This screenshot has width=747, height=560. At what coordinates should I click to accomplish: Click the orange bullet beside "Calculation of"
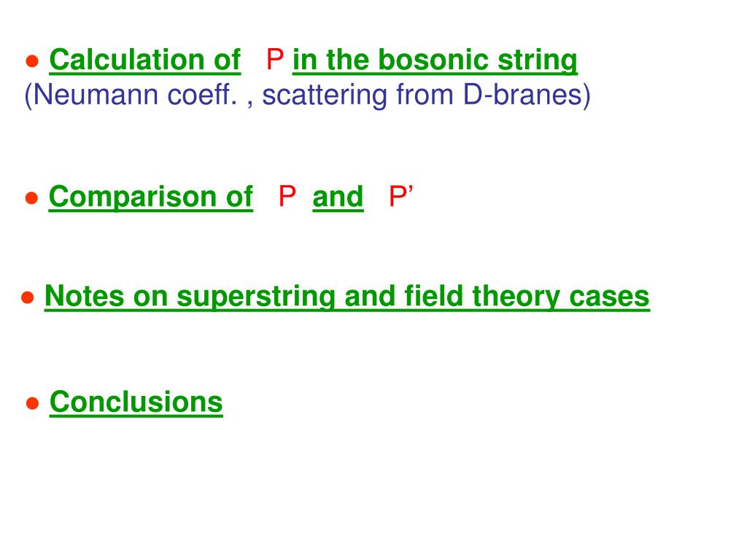(x=32, y=61)
